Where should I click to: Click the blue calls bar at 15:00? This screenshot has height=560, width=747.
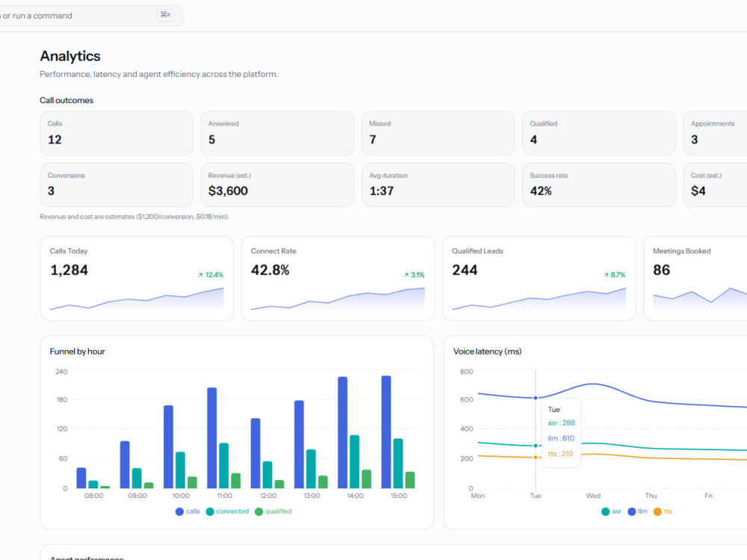coord(386,432)
